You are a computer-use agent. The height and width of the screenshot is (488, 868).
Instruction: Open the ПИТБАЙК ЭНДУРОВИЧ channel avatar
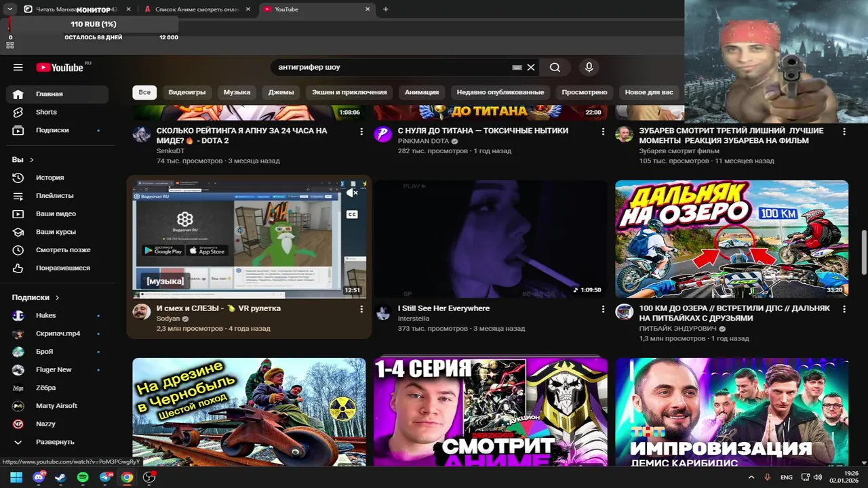(624, 312)
